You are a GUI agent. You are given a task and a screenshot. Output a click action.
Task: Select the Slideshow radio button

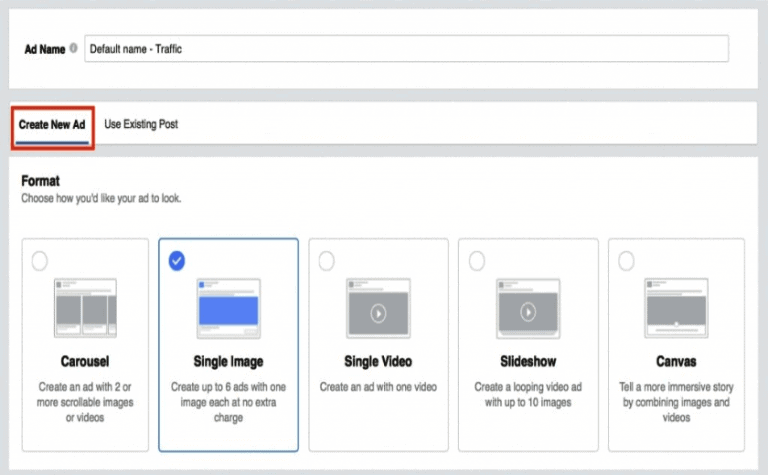click(477, 261)
